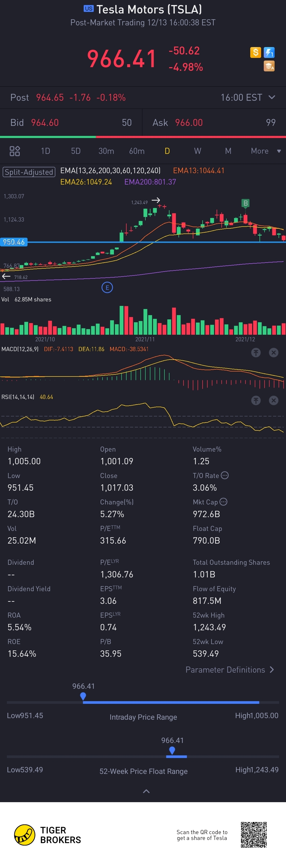Image resolution: width=286 pixels, height=868 pixels.
Task: Tap the B buy marker on chart
Action: point(245,203)
